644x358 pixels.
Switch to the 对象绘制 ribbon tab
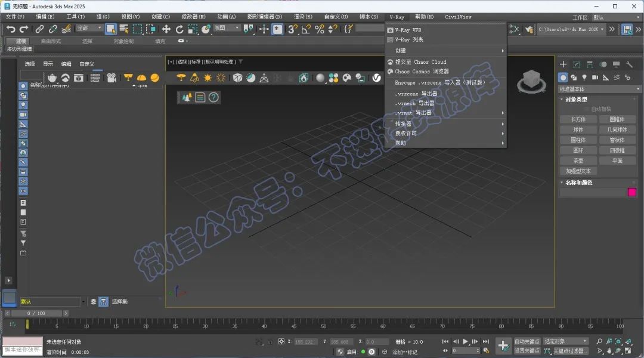point(123,41)
